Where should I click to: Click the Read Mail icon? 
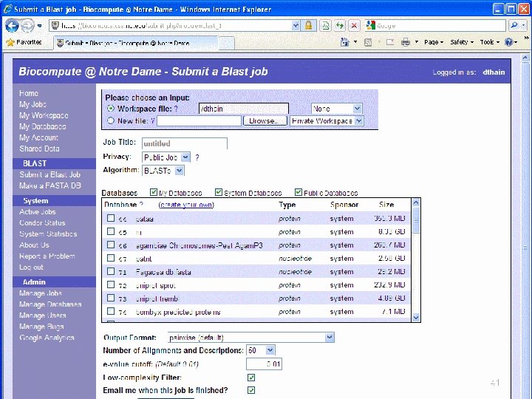click(390, 42)
